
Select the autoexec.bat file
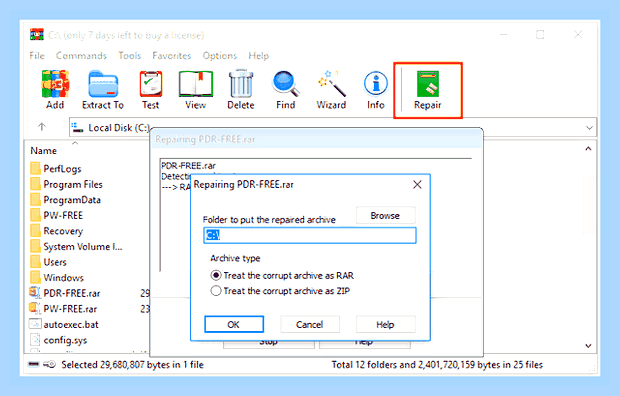pos(64,324)
